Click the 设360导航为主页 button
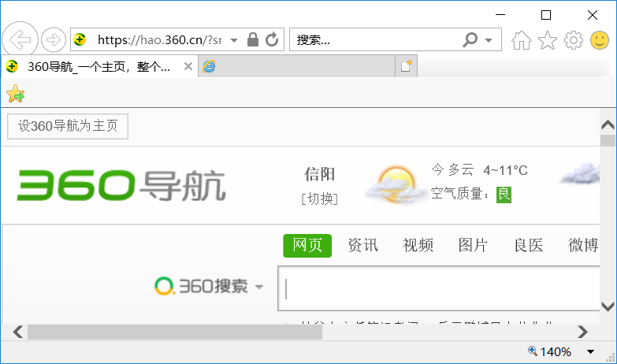The image size is (617, 364). click(68, 126)
